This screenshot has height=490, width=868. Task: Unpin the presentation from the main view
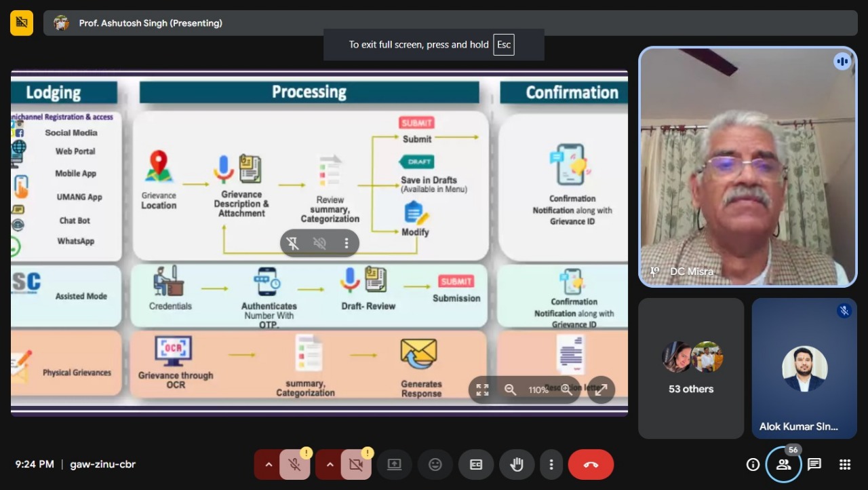[293, 243]
